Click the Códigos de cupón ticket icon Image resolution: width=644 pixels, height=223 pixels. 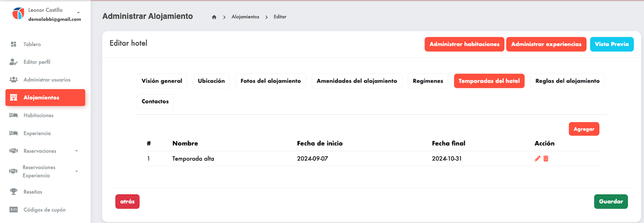pos(13,209)
